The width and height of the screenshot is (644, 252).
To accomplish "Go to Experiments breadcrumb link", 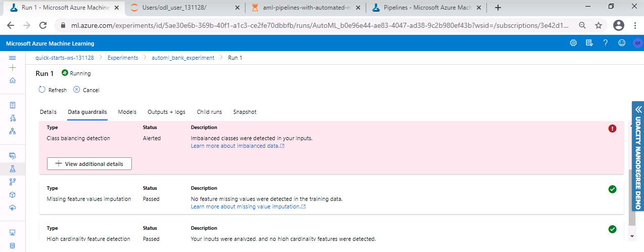I will point(123,58).
